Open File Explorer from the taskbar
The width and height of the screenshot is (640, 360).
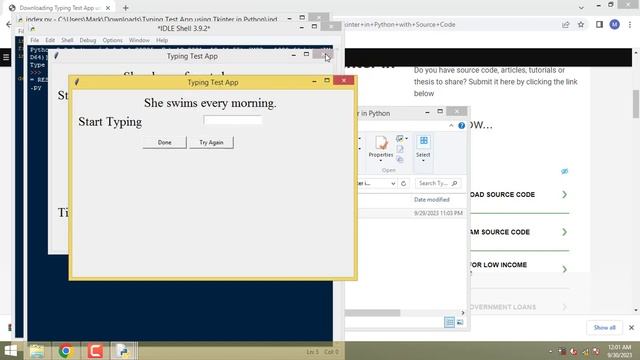pyautogui.click(x=37, y=351)
